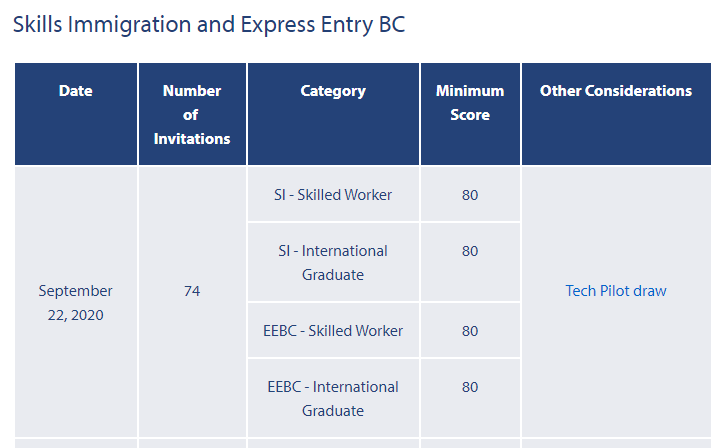The width and height of the screenshot is (726, 448).
Task: Open the Tech Pilot draw link
Action: coord(616,291)
